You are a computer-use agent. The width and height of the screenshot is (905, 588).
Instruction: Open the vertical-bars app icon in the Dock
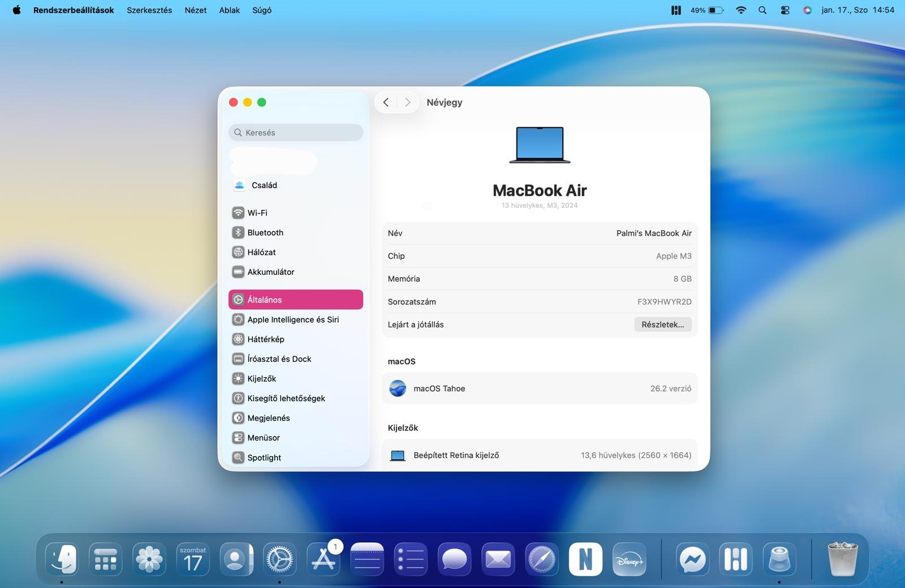point(736,559)
